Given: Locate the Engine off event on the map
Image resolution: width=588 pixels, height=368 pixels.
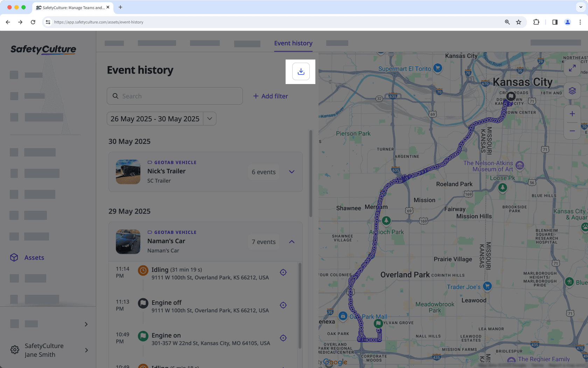Looking at the screenshot, I should [x=283, y=305].
